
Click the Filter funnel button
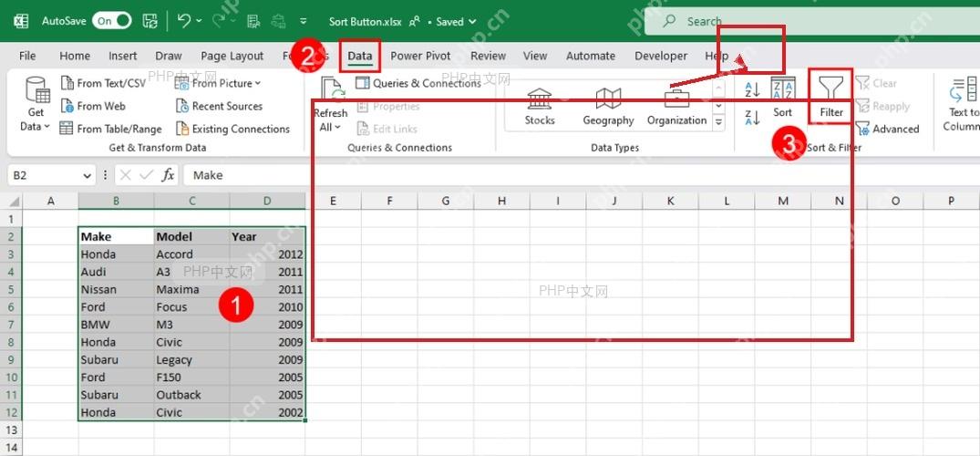point(831,97)
